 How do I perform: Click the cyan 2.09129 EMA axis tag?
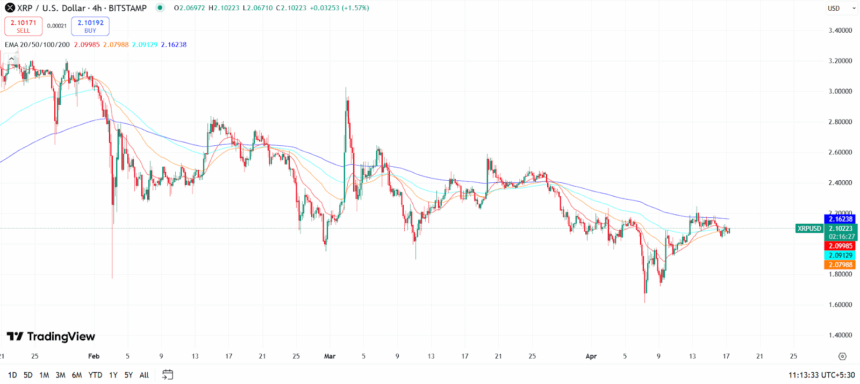840,255
